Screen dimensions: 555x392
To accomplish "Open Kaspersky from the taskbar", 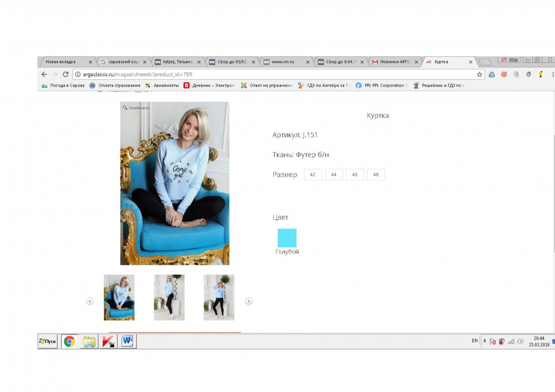I will click(108, 341).
